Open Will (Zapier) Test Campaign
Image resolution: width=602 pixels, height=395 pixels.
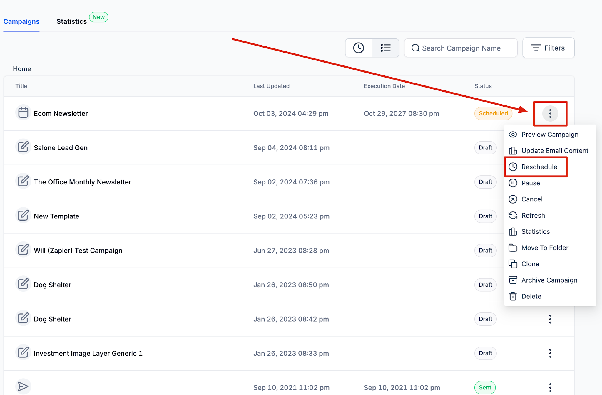[x=78, y=251]
